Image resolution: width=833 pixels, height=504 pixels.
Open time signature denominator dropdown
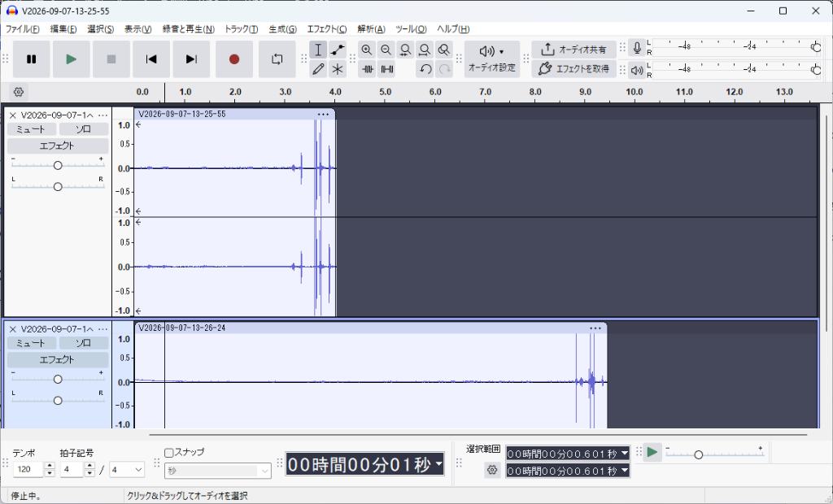(127, 470)
